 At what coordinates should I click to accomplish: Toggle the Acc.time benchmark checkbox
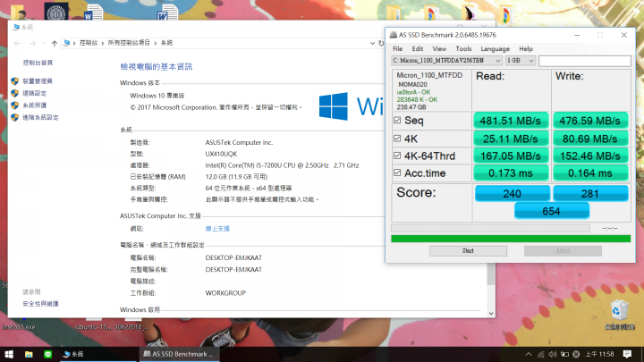pyautogui.click(x=397, y=173)
